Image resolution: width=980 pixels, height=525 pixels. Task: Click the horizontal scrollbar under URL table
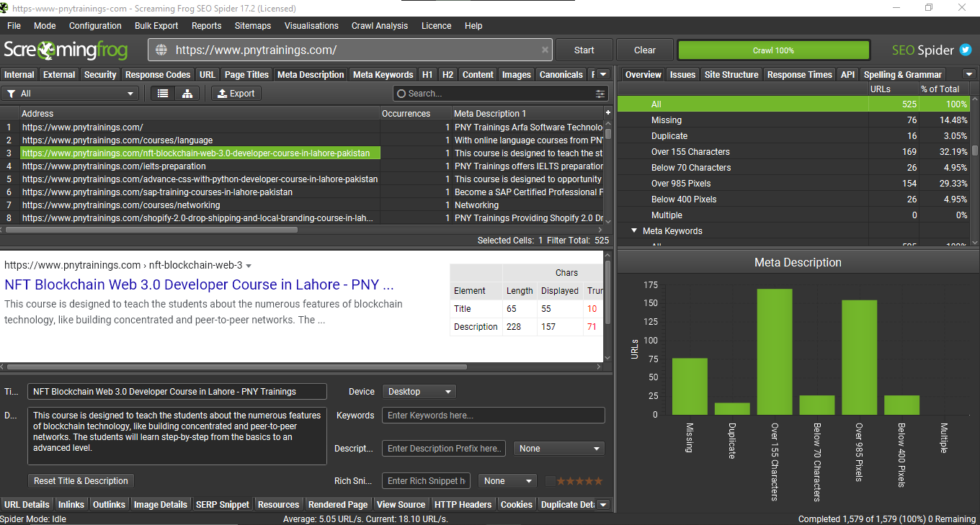pyautogui.click(x=151, y=230)
